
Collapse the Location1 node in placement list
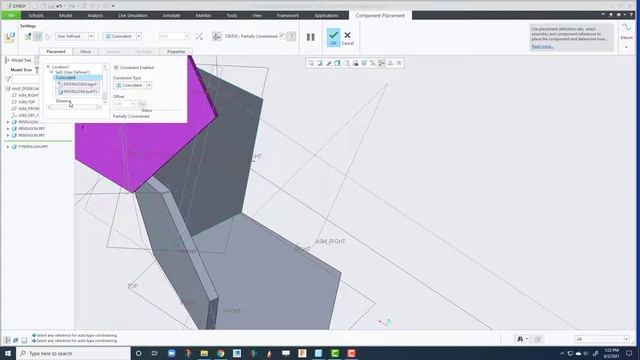(48, 67)
